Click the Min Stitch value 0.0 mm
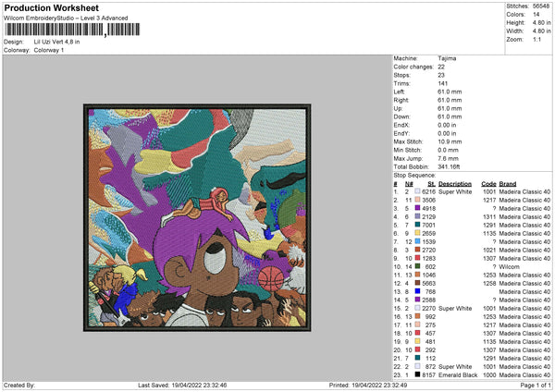 coord(448,150)
